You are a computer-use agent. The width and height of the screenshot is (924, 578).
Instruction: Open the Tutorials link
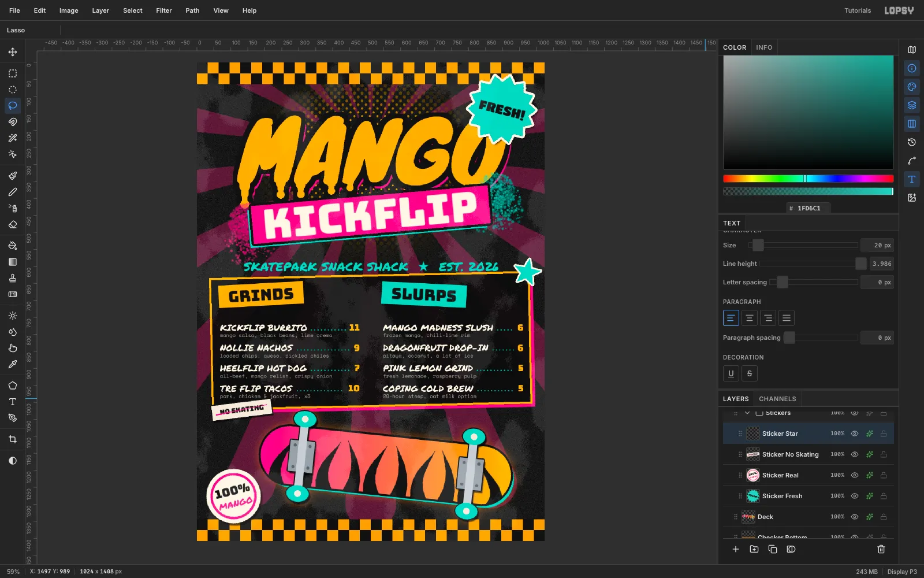(x=858, y=10)
